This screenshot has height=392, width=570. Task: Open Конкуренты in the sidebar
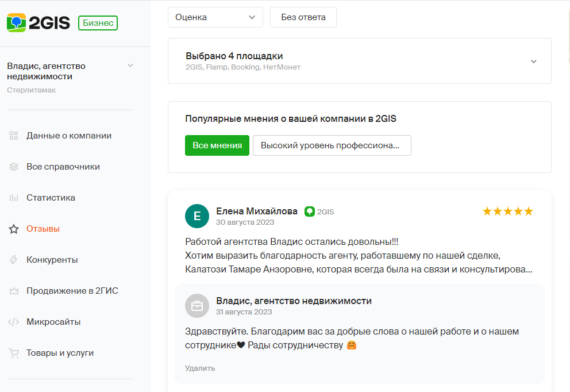click(52, 260)
